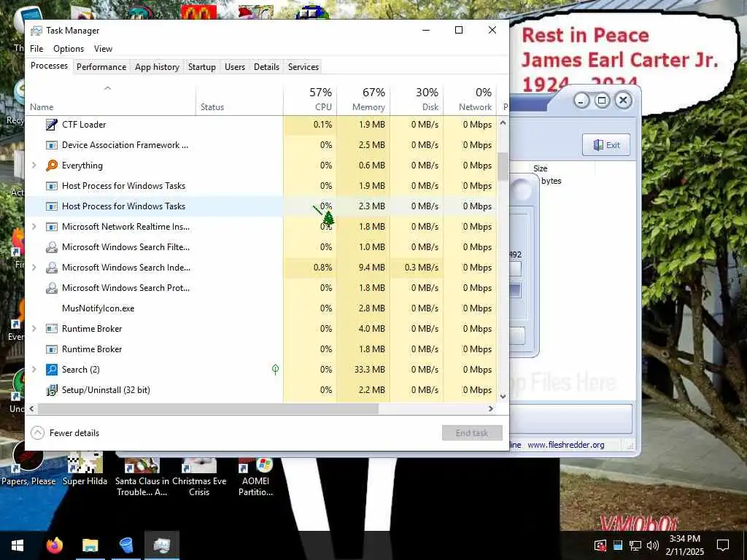Image resolution: width=747 pixels, height=560 pixels.
Task: Click the Device Association Framework process icon
Action: pyautogui.click(x=52, y=145)
